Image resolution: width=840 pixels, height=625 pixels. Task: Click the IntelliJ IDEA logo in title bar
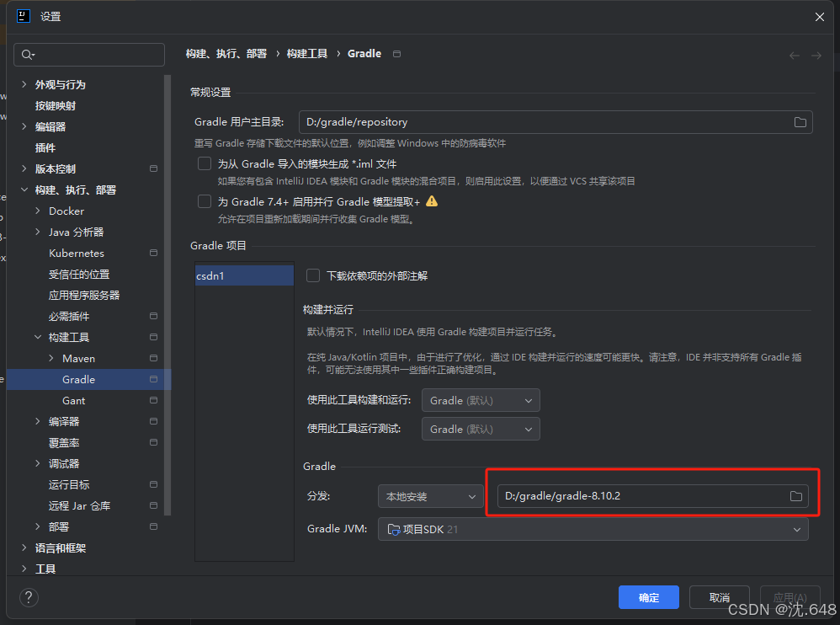click(x=24, y=16)
